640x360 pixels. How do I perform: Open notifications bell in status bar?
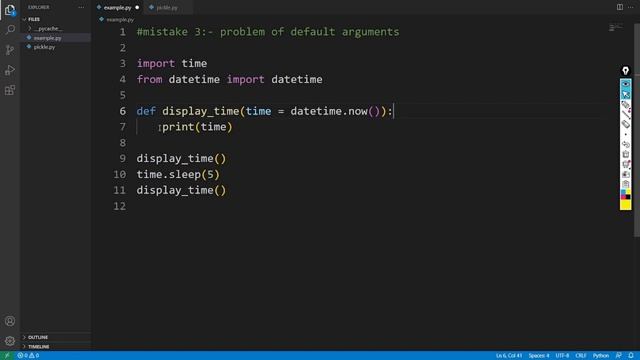coord(631,356)
